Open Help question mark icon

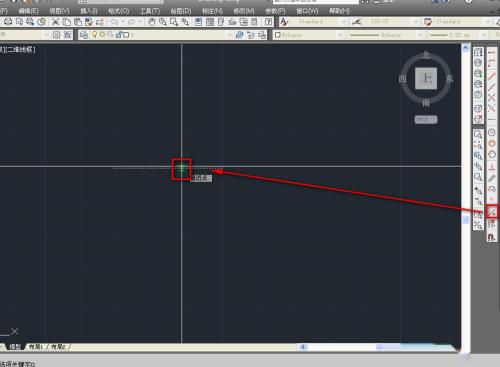(x=268, y=22)
